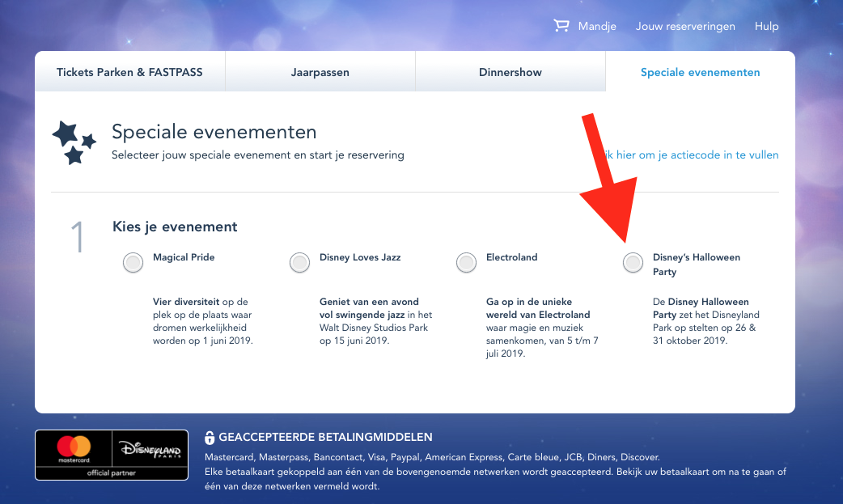Viewport: 843px width, 504px height.
Task: Click the 'official partner' caption
Action: click(x=112, y=472)
